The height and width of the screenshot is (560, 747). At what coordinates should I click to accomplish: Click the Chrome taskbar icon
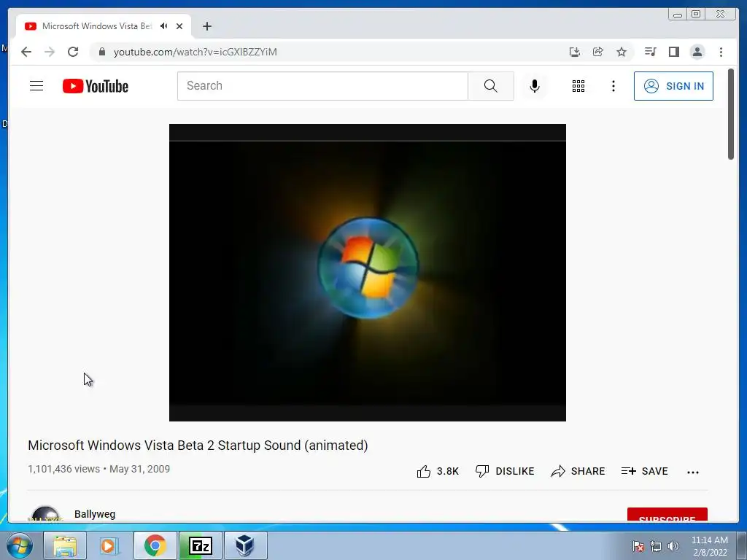pyautogui.click(x=155, y=546)
